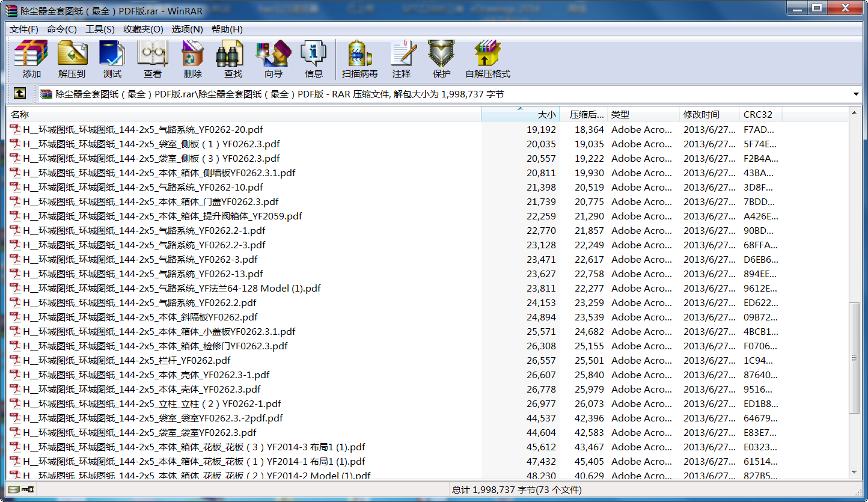Open the 收藏夹(O) menu
868x502 pixels.
tap(143, 29)
